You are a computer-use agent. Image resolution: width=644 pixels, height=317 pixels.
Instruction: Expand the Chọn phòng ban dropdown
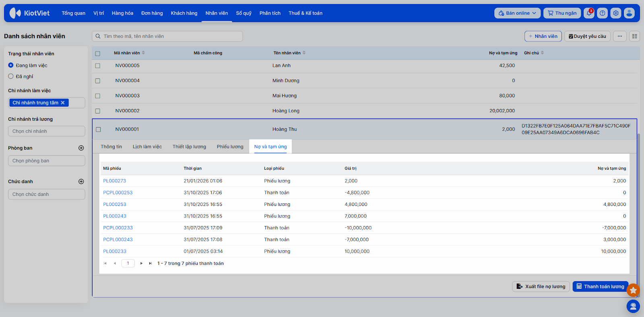click(x=46, y=161)
